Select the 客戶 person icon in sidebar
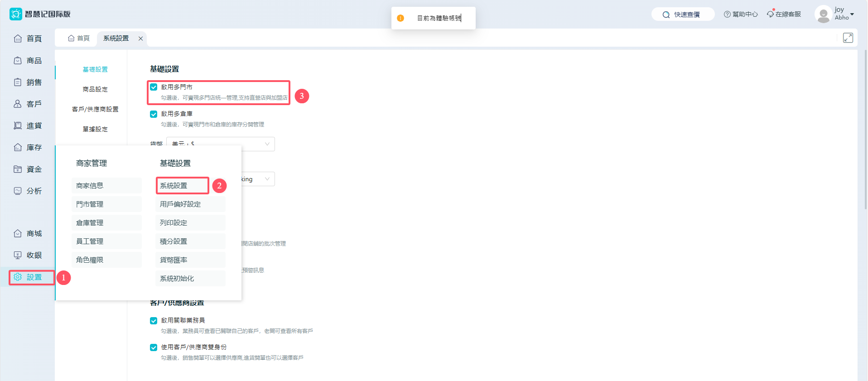The width and height of the screenshot is (868, 381). pyautogui.click(x=18, y=104)
